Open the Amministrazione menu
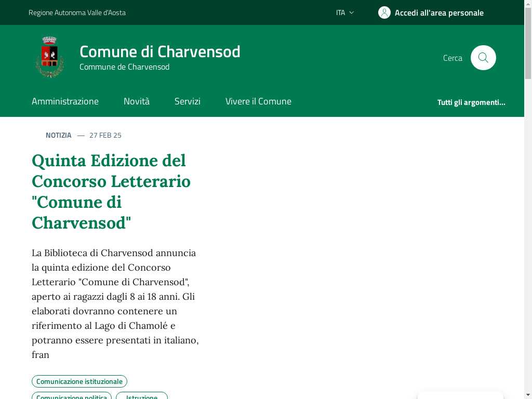 click(65, 101)
